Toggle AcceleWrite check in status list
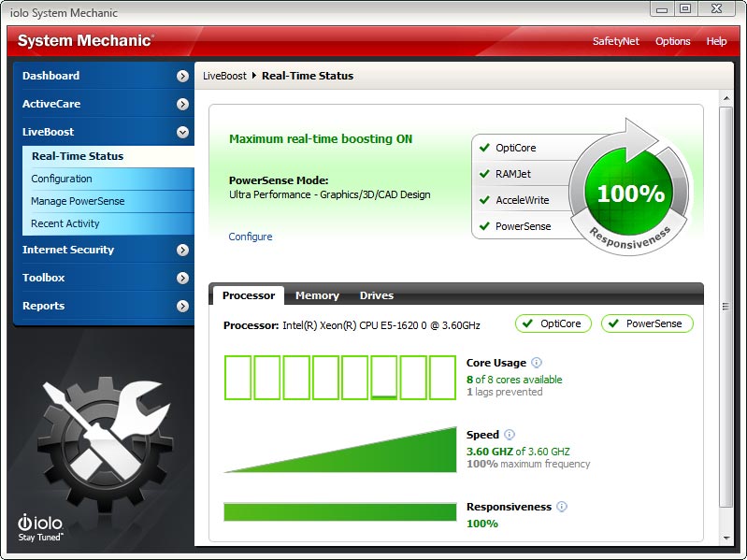747x560 pixels. tap(484, 200)
